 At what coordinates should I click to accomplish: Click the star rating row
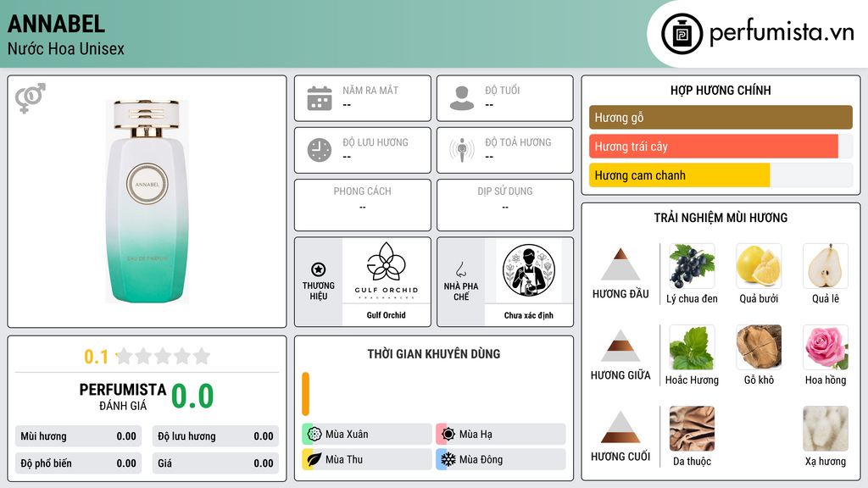pyautogui.click(x=164, y=356)
